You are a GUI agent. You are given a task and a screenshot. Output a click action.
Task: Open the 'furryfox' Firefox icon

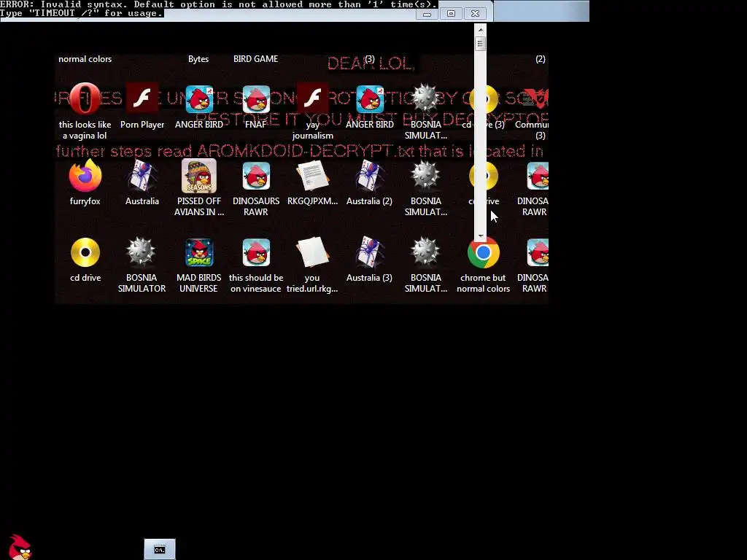tap(85, 176)
